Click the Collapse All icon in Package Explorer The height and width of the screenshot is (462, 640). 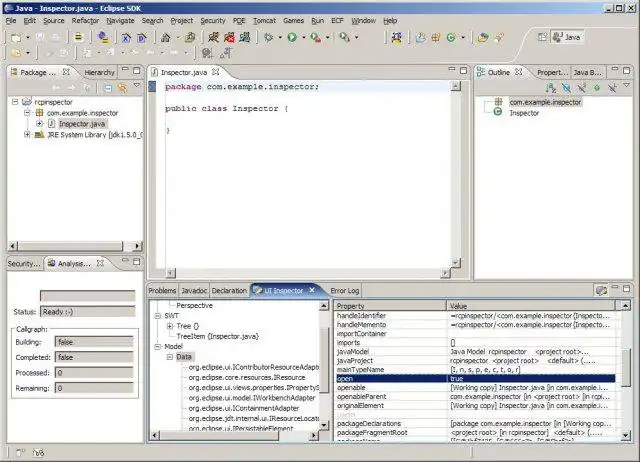coord(107,88)
